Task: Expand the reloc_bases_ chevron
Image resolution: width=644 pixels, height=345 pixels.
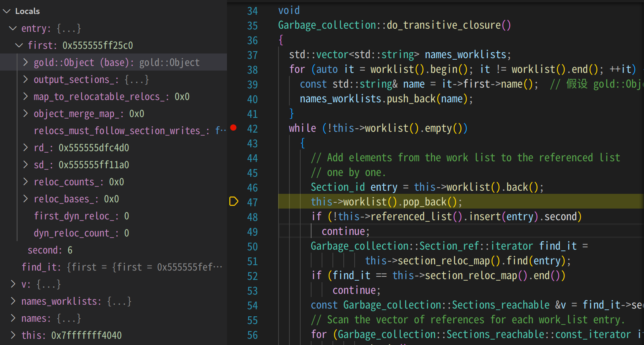Action: click(x=25, y=199)
